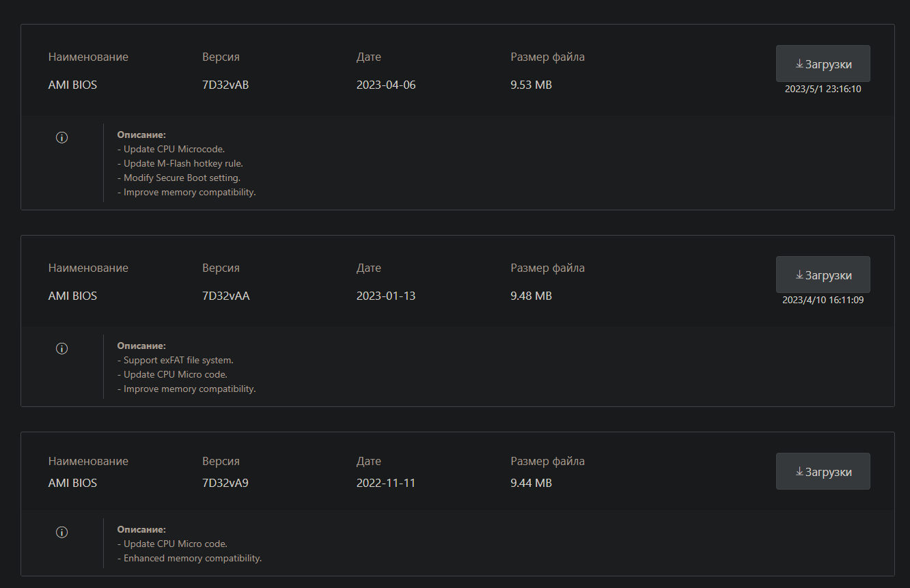The height and width of the screenshot is (588, 910).
Task: Click the release date 2023-01-13
Action: (x=385, y=296)
